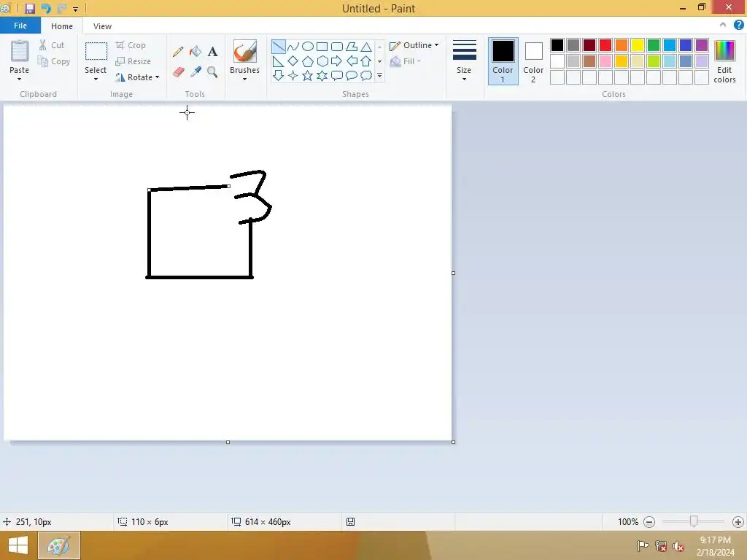Image resolution: width=747 pixels, height=560 pixels.
Task: Pick the purple color swatch
Action: click(702, 45)
